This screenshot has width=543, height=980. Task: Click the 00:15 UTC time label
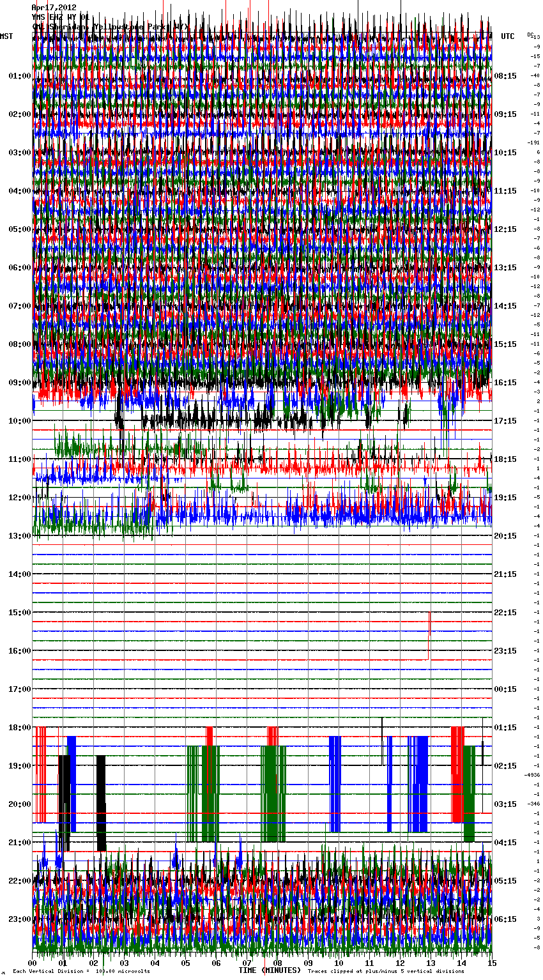pyautogui.click(x=505, y=689)
